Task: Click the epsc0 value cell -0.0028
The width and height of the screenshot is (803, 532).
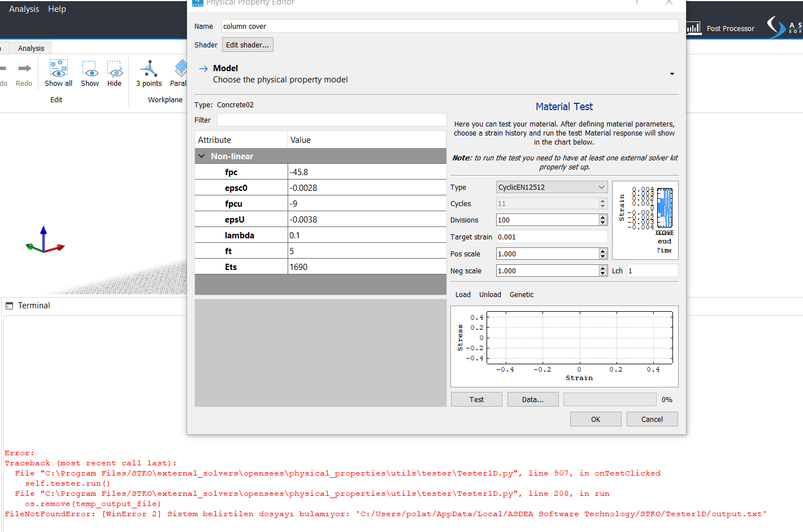Action: point(367,188)
